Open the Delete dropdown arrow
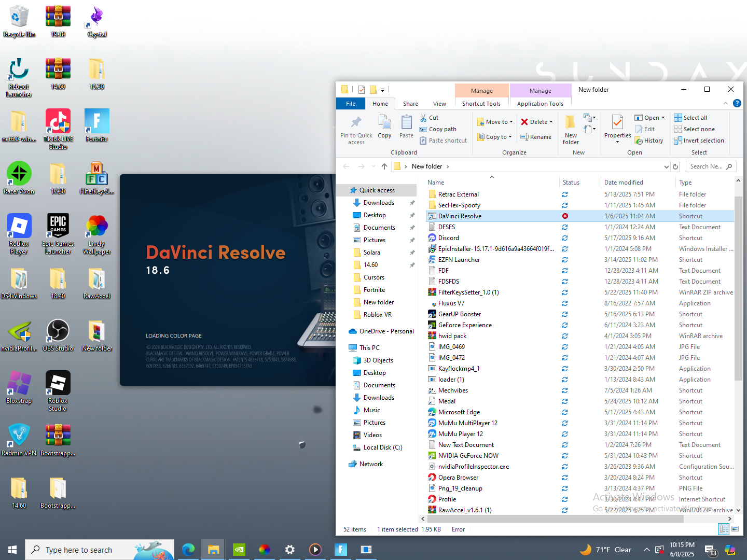Screen dimensions: 747x560 coord(551,122)
